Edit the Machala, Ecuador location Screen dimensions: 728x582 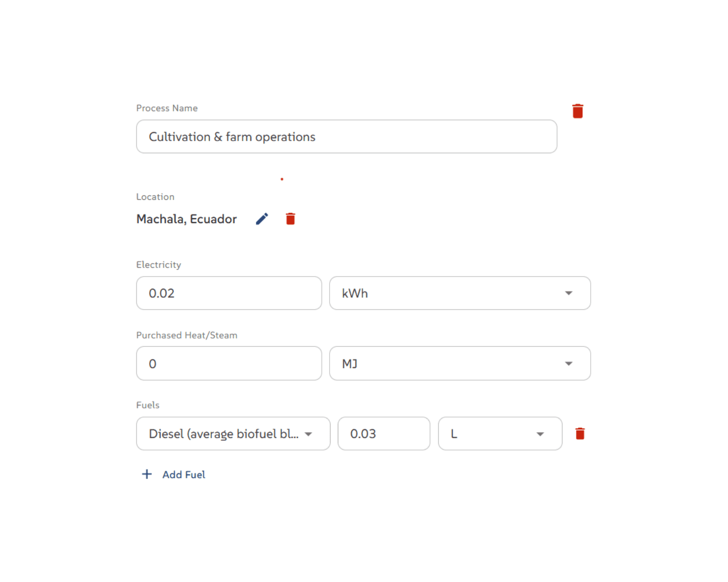262,219
